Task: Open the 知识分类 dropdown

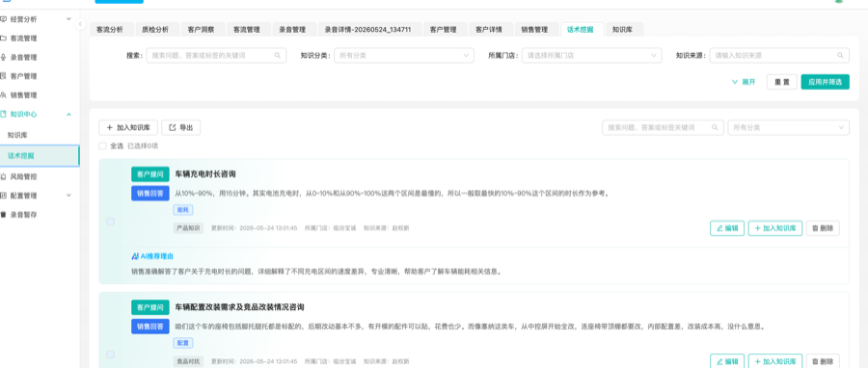Action: point(403,55)
